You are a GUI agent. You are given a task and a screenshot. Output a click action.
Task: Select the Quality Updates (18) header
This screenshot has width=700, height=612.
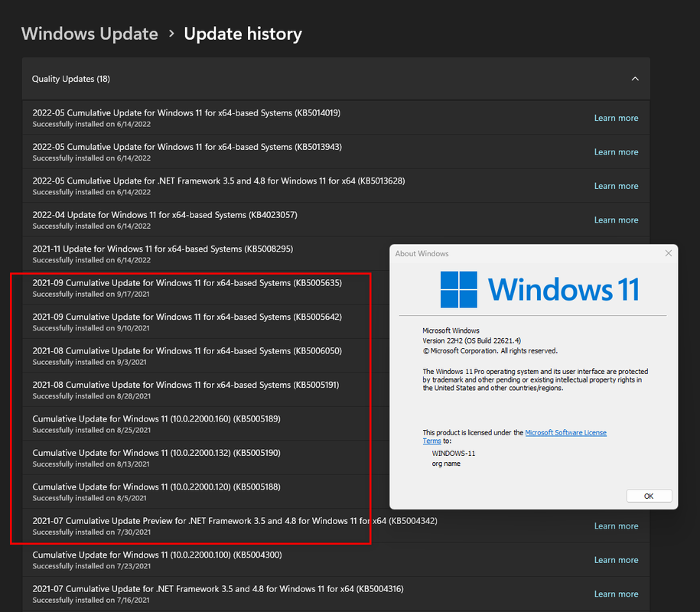click(x=336, y=79)
